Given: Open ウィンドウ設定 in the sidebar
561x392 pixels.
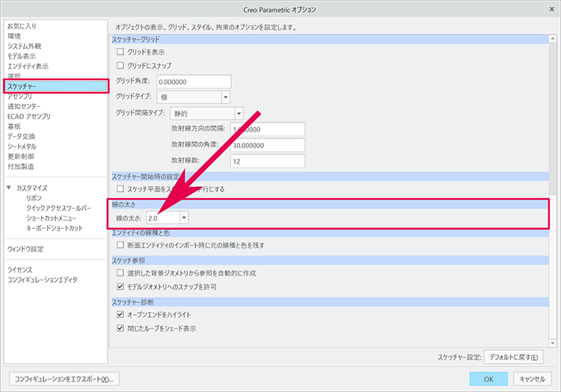Looking at the screenshot, I should coord(25,248).
